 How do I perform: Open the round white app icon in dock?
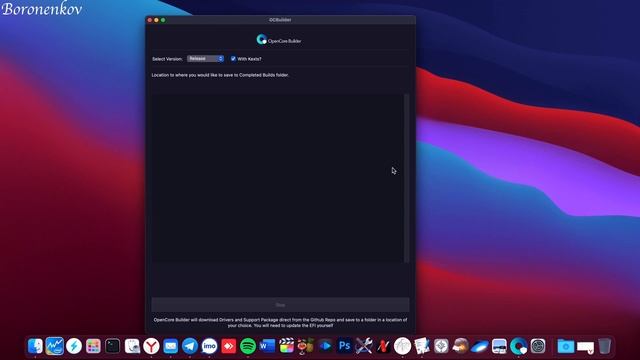[x=402, y=346]
